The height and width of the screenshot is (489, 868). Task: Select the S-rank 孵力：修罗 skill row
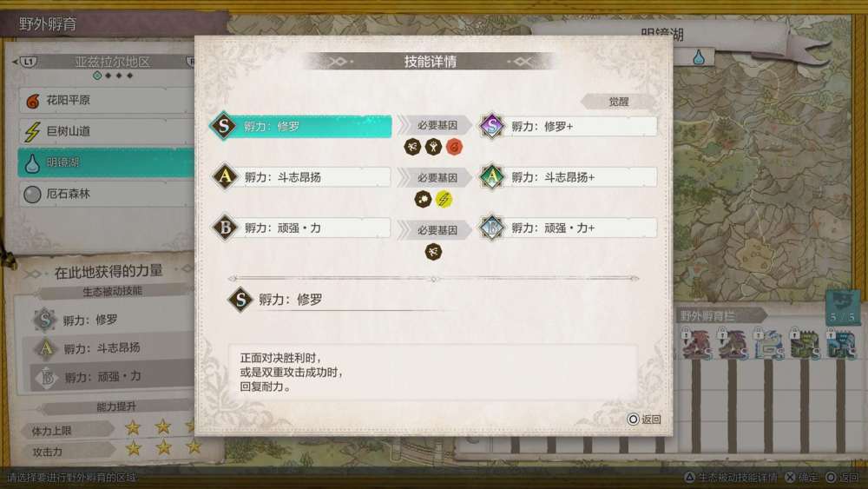[300, 126]
